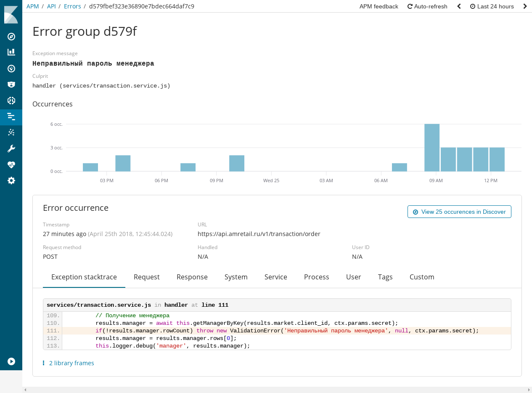Step back with the left time chevron
This screenshot has width=532, height=393.
[x=458, y=6]
